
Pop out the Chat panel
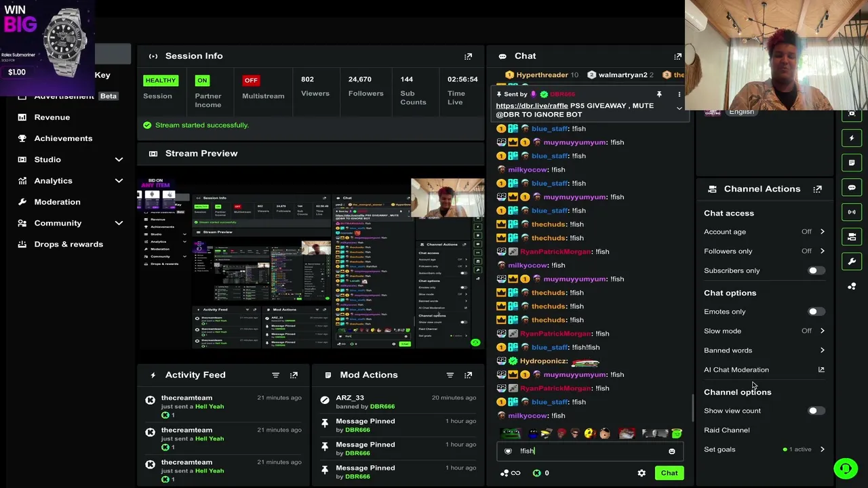(x=677, y=56)
